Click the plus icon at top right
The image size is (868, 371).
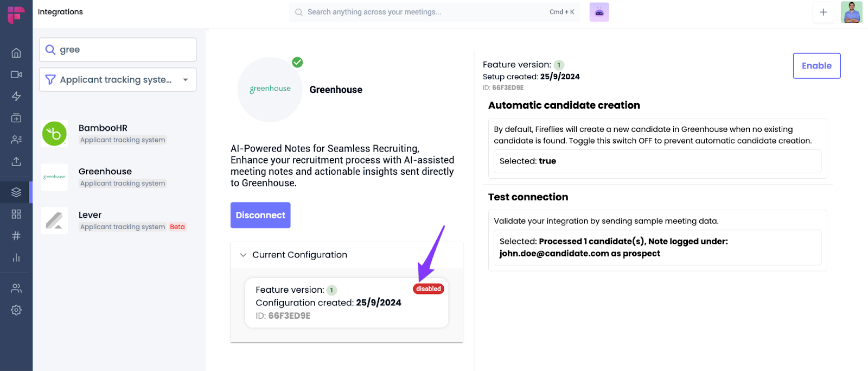(823, 12)
